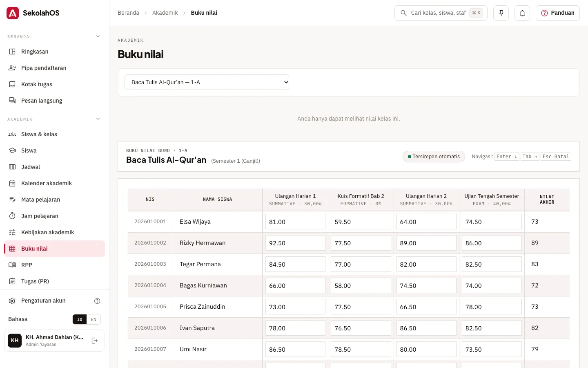
Task: Open the pin icon button in header
Action: click(501, 13)
